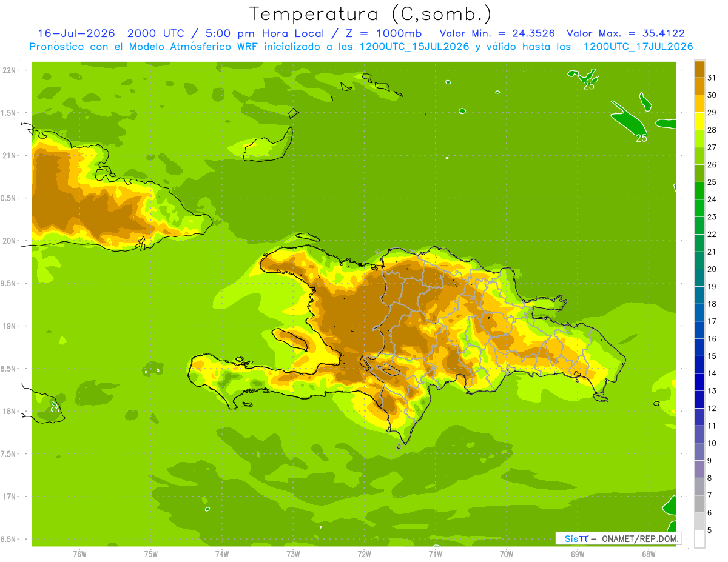Click the "19N" latitude axis label

(x=10, y=326)
